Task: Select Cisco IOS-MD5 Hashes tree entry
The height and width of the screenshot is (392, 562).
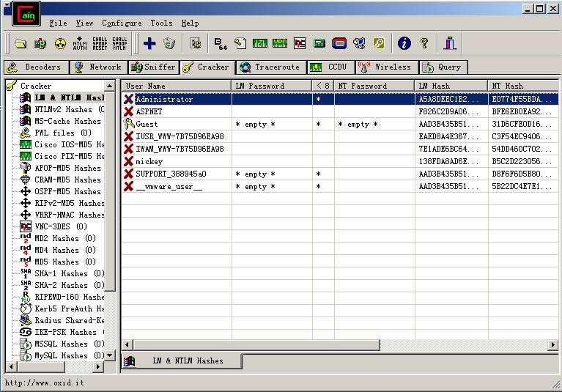Action: 63,144
